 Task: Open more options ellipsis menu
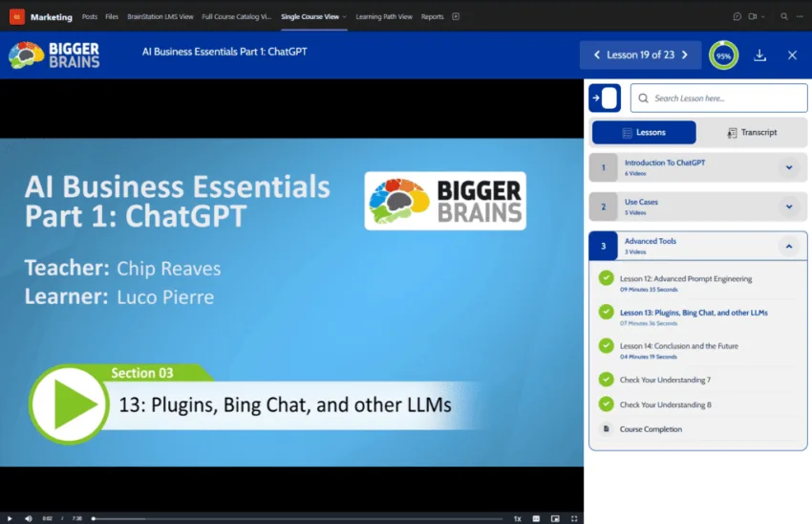800,16
